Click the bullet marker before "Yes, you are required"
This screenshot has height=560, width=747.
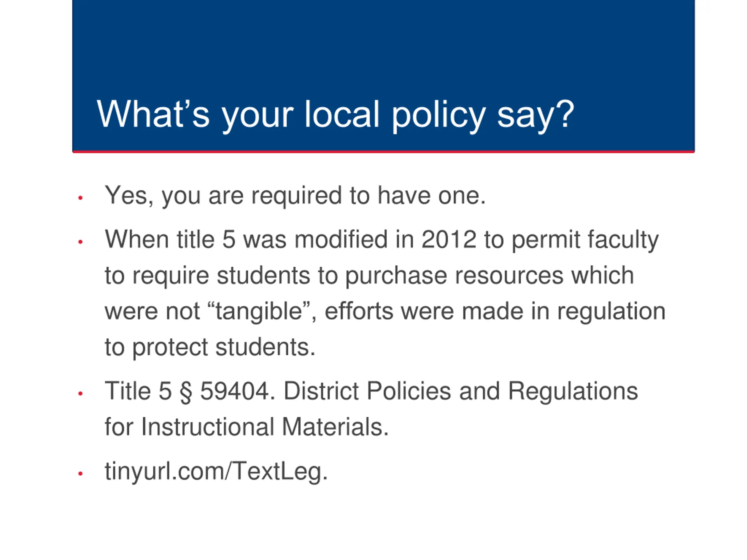80,198
